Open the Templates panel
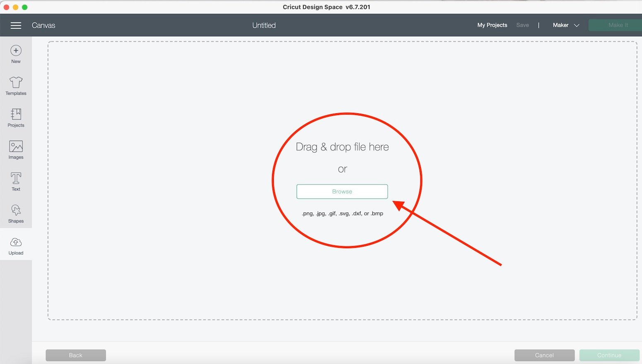The image size is (642, 364). (16, 86)
